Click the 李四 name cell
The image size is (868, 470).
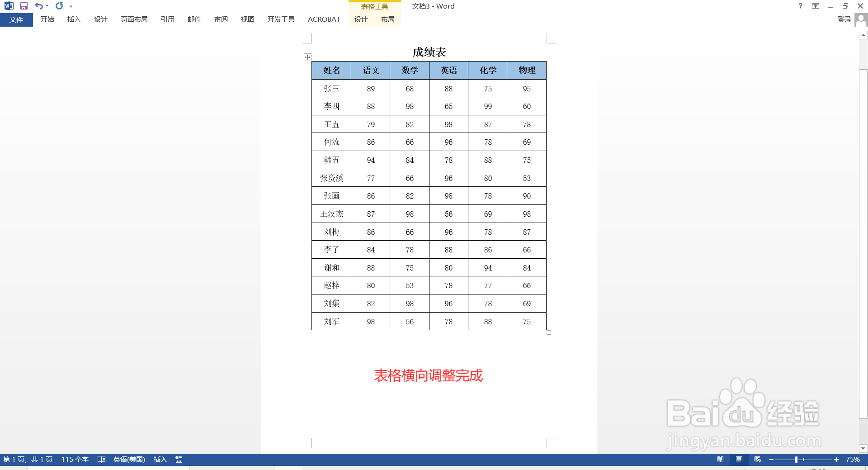tap(331, 106)
